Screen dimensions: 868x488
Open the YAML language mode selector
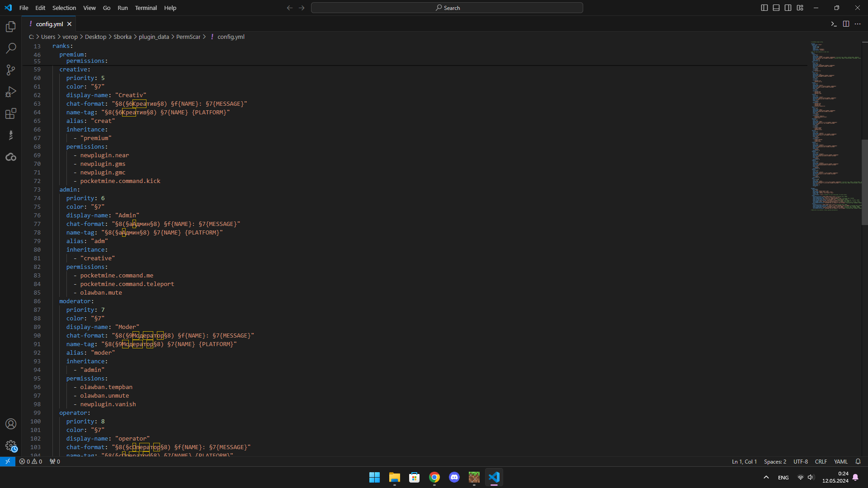pyautogui.click(x=840, y=461)
